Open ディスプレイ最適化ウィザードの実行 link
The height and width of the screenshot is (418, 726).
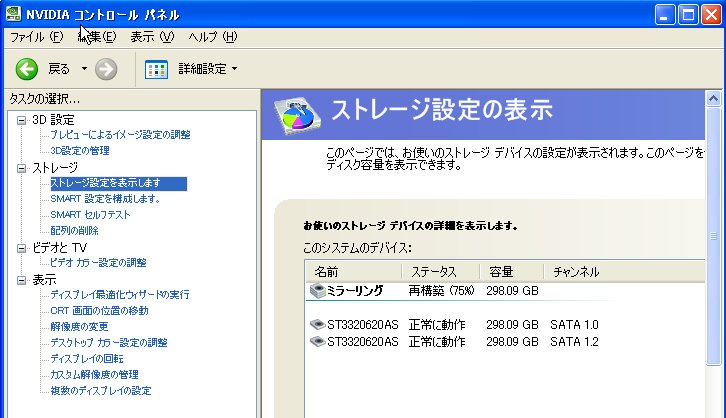tap(120, 294)
